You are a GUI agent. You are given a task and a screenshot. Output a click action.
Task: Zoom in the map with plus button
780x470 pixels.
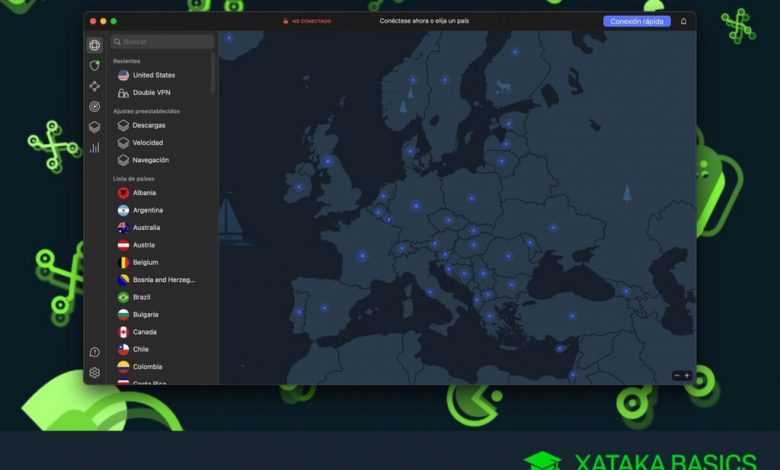click(x=687, y=376)
